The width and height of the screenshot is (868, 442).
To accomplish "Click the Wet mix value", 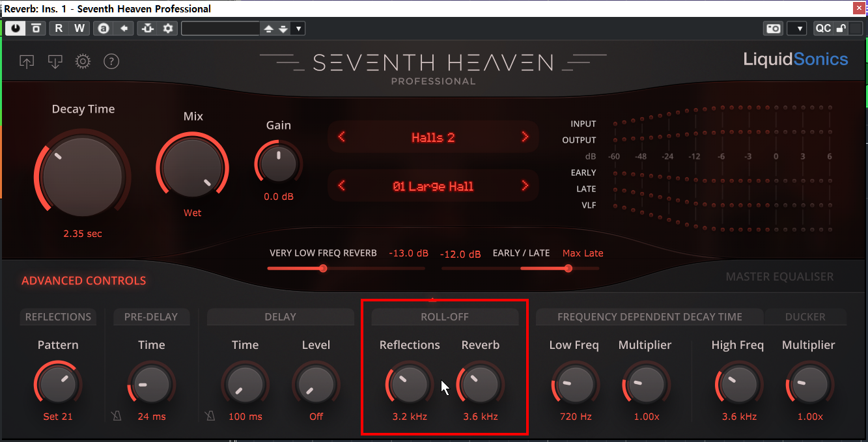I will 193,213.
